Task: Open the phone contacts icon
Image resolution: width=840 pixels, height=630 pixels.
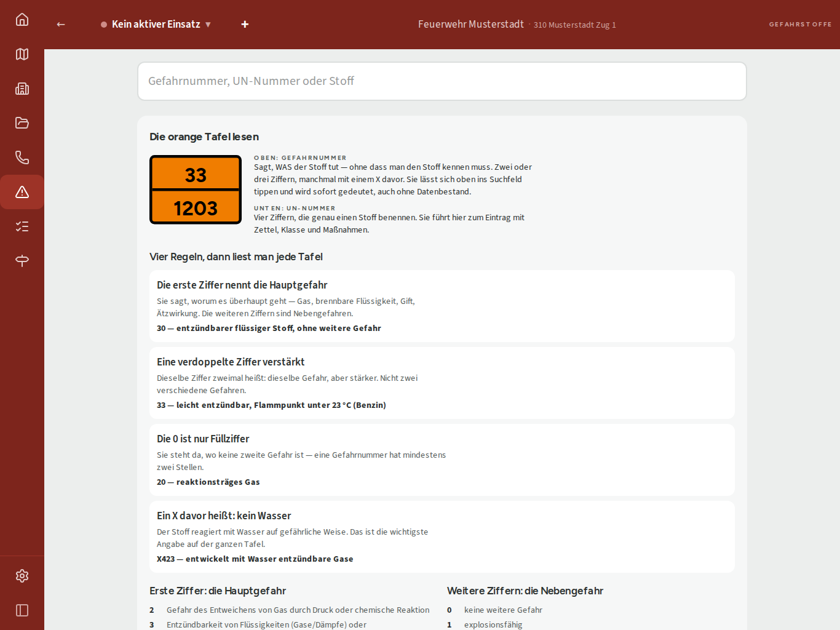Action: coord(22,157)
